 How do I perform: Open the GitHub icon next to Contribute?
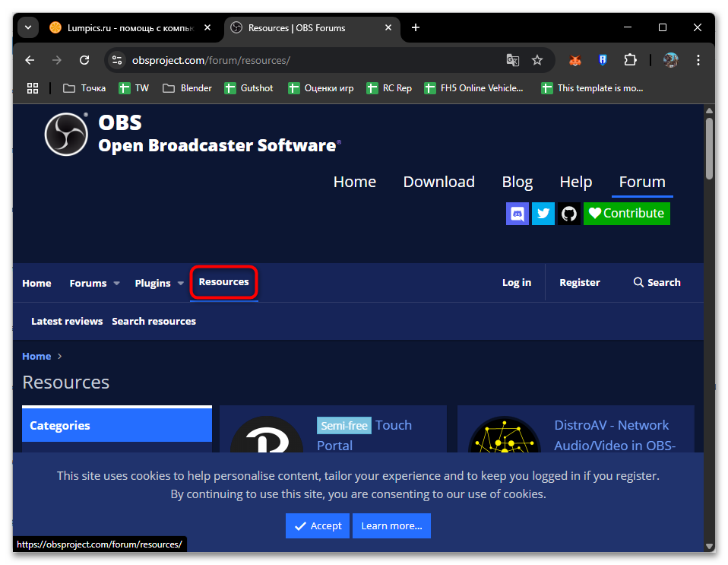click(x=568, y=214)
